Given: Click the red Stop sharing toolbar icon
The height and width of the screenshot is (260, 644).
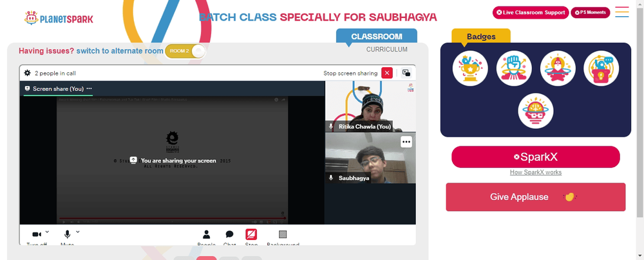Looking at the screenshot, I should click(x=251, y=234).
